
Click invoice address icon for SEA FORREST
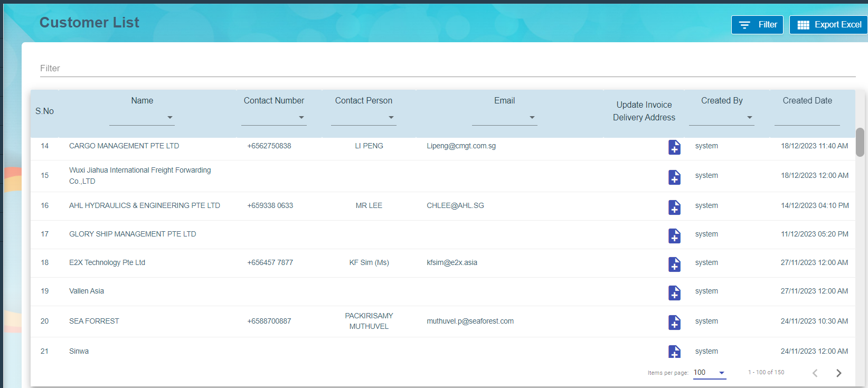pyautogui.click(x=674, y=322)
